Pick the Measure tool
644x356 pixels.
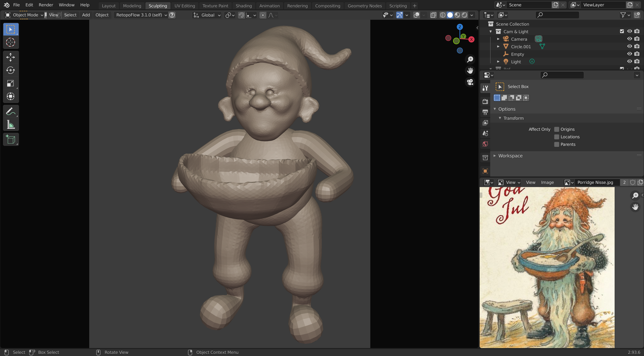point(11,124)
